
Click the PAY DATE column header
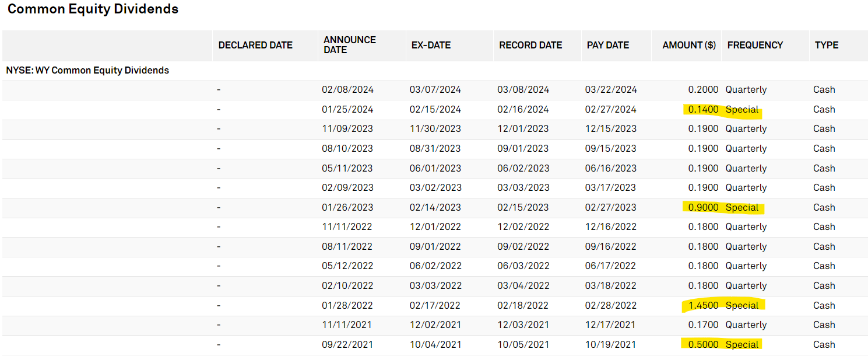coord(608,45)
